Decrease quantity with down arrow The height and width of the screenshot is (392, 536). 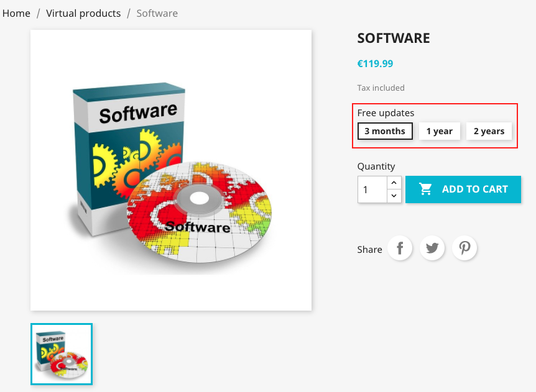[394, 196]
